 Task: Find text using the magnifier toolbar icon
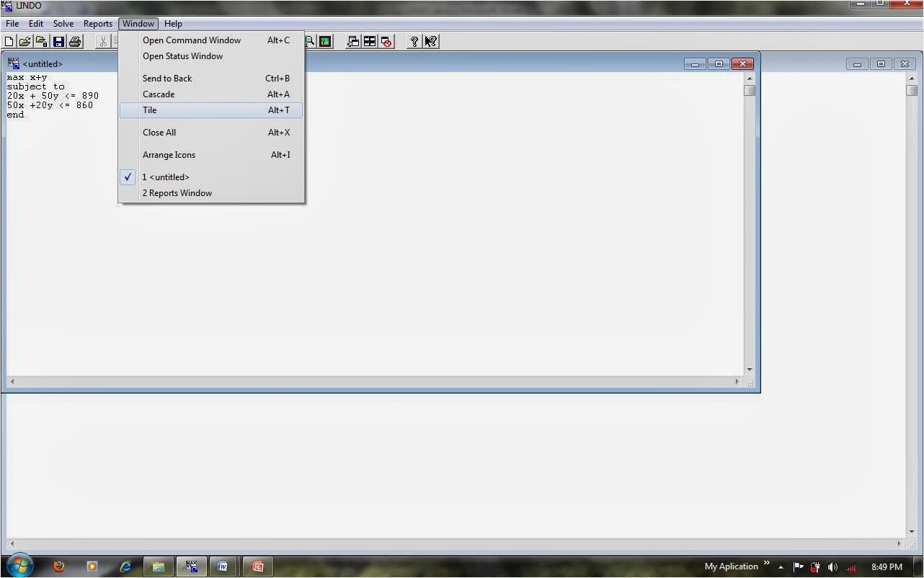pyautogui.click(x=309, y=41)
